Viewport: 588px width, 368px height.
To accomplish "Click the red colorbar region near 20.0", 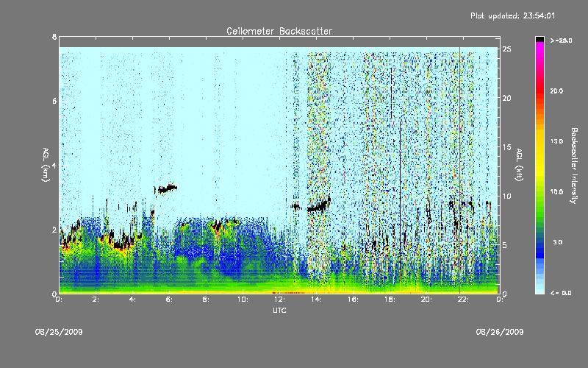I will pyautogui.click(x=539, y=91).
